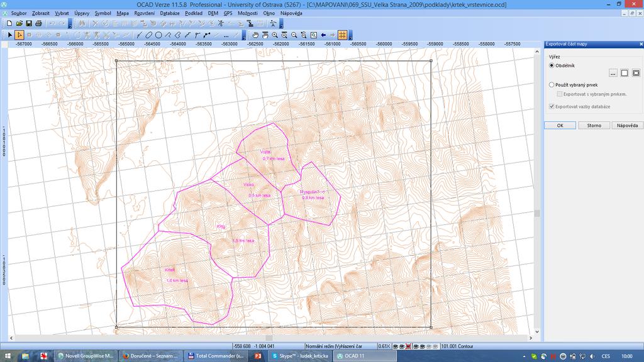
Task: Open the DEM menu
Action: point(213,13)
